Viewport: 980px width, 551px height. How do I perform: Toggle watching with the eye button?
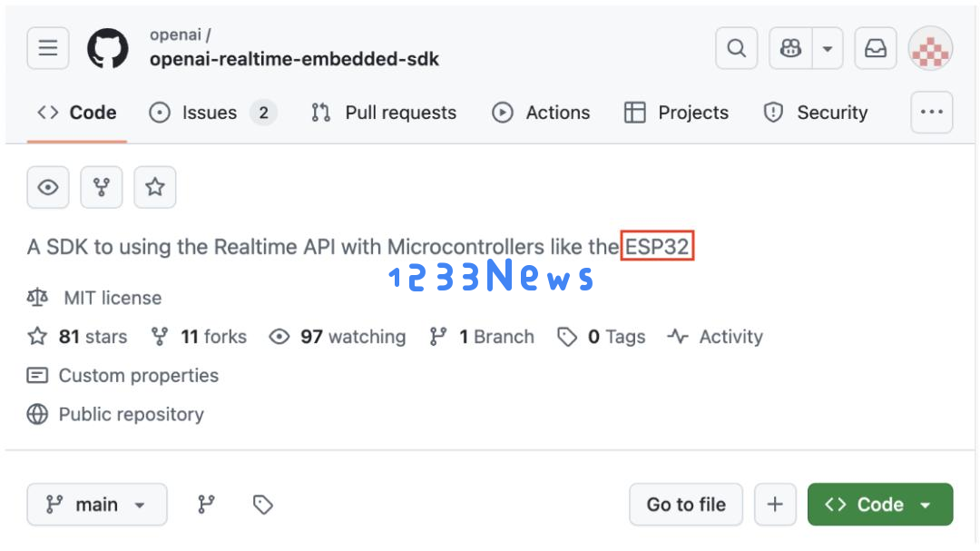point(48,187)
